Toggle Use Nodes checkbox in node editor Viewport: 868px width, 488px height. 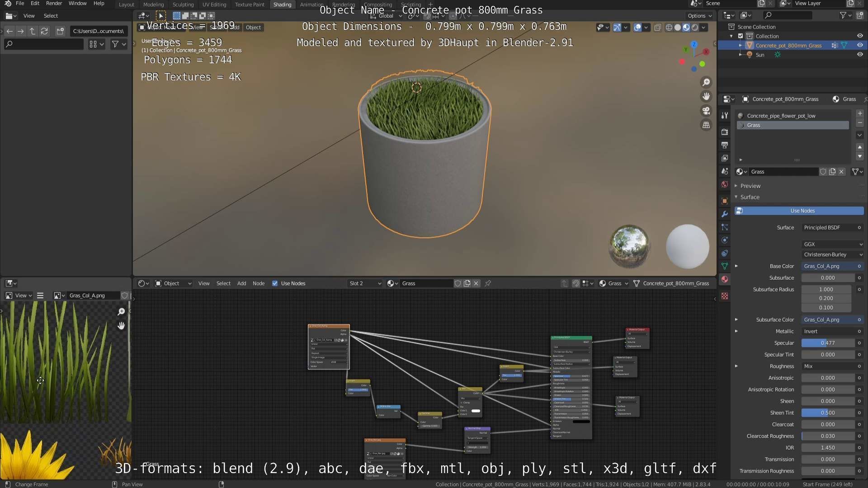275,283
